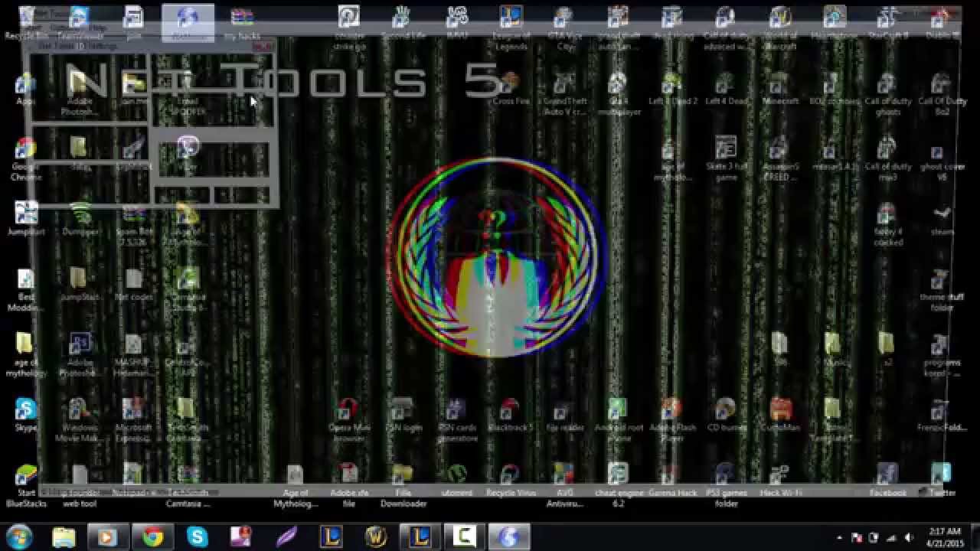Open the Cross Fire desktop shortcut

(x=511, y=89)
